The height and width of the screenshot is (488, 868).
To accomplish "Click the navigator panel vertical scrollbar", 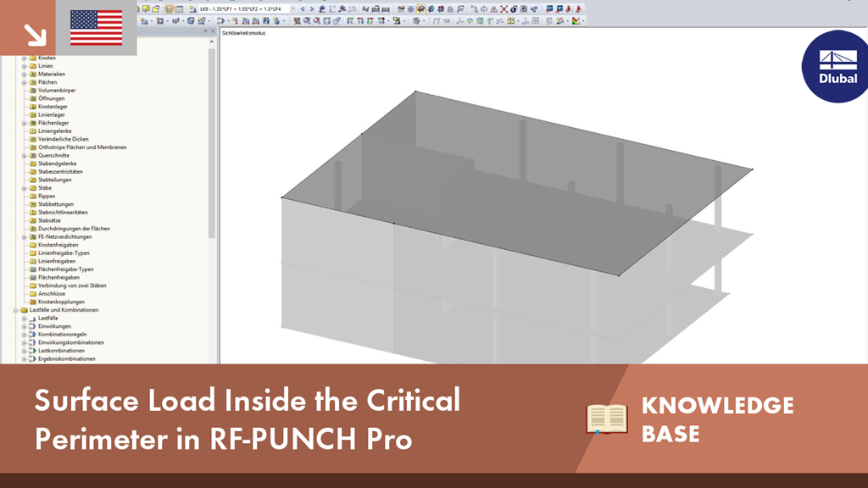I will pos(211,143).
